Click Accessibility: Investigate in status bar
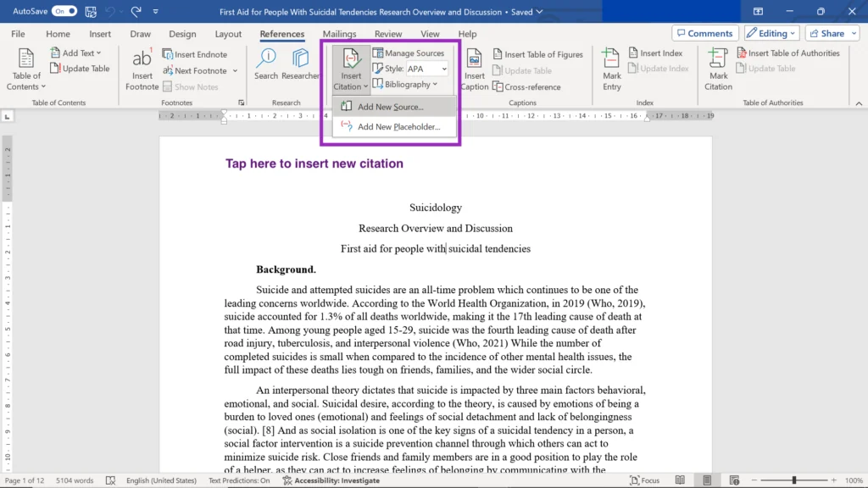 tap(331, 480)
